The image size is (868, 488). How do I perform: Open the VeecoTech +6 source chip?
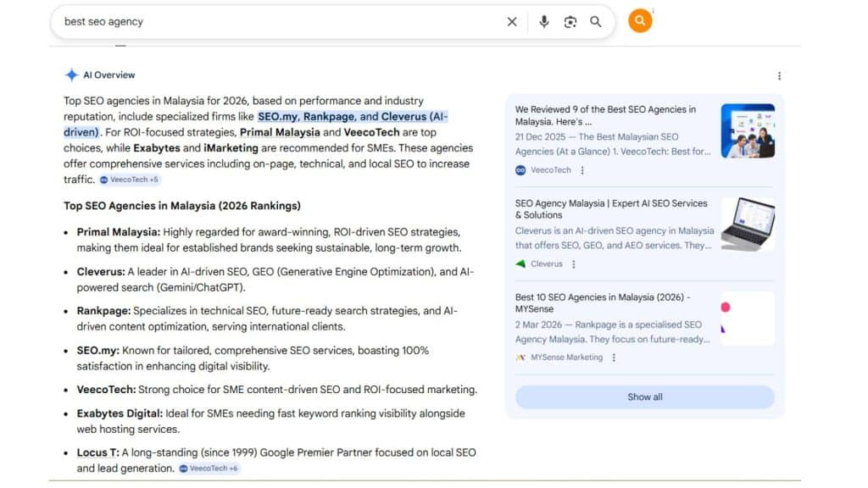[209, 468]
